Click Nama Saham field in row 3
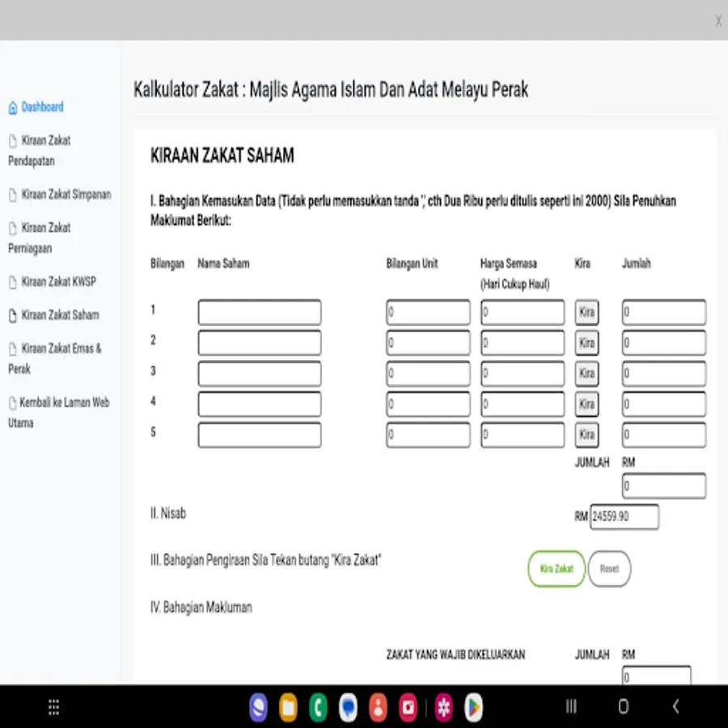 pos(260,373)
